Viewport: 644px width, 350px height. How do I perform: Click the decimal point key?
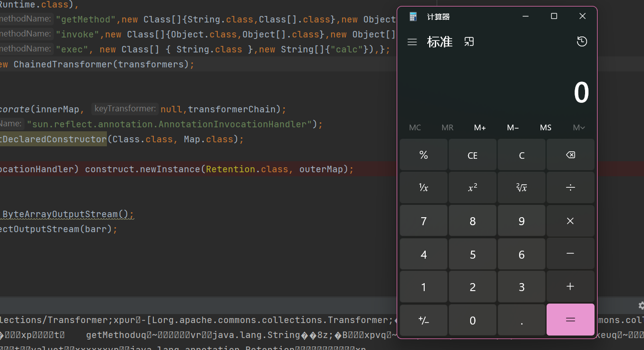521,320
